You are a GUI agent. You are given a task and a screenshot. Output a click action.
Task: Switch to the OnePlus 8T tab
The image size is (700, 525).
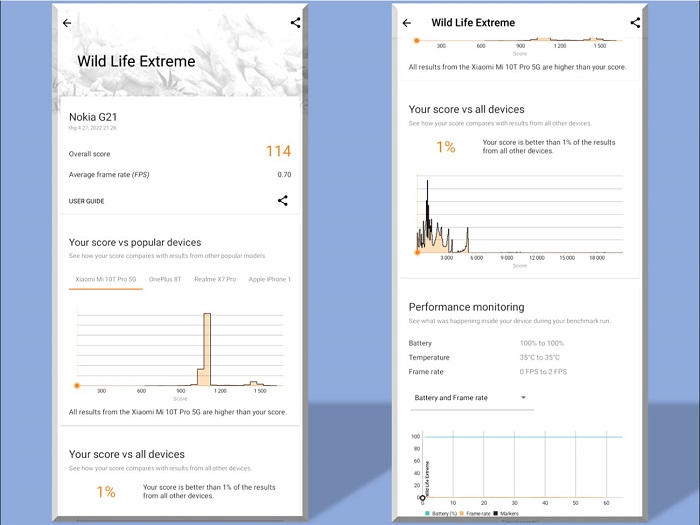pyautogui.click(x=165, y=279)
